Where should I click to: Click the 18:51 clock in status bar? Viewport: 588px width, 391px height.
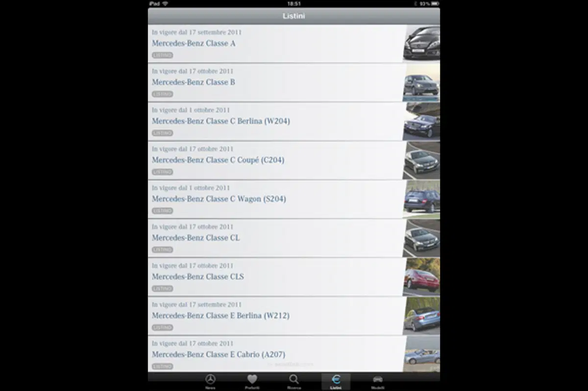pyautogui.click(x=294, y=3)
